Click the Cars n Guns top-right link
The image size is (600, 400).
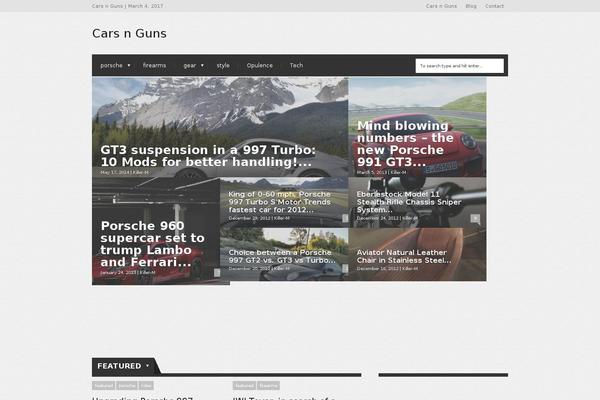[441, 6]
